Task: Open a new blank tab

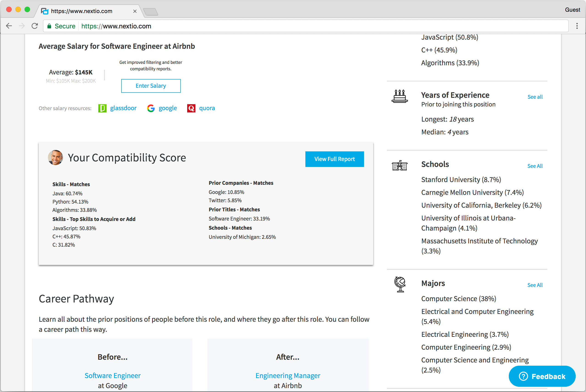Action: pos(151,11)
